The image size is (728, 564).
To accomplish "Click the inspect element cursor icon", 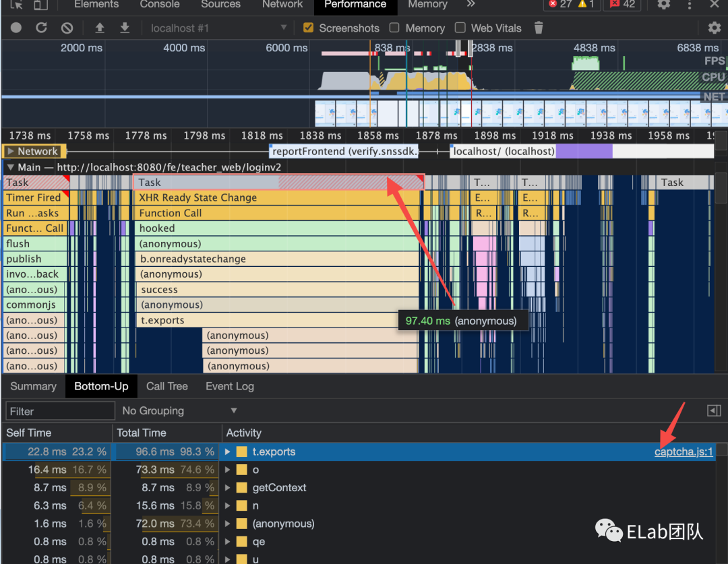I will (17, 5).
